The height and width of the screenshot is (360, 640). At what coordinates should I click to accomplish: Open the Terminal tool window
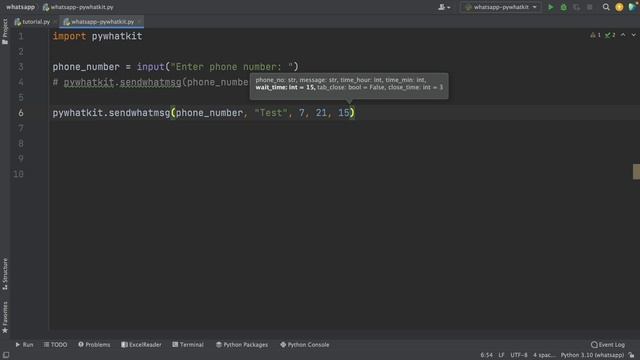[188, 344]
